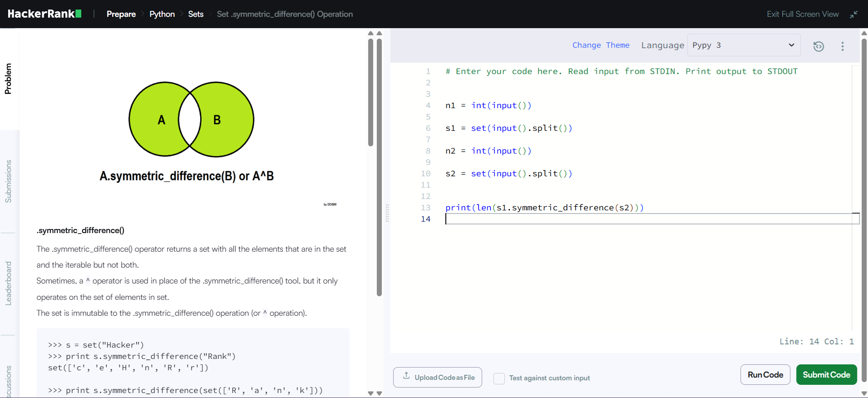Image resolution: width=868 pixels, height=398 pixels.
Task: Go to Sets in breadcrumb
Action: point(196,14)
